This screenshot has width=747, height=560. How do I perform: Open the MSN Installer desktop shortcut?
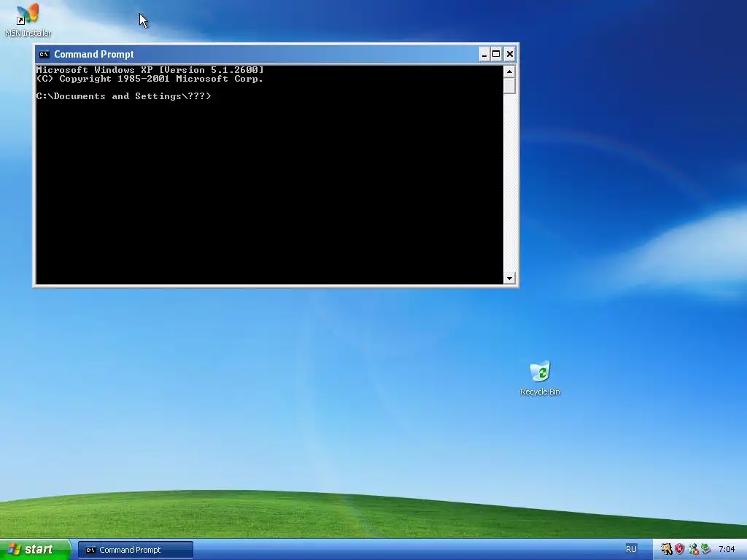pos(28,20)
